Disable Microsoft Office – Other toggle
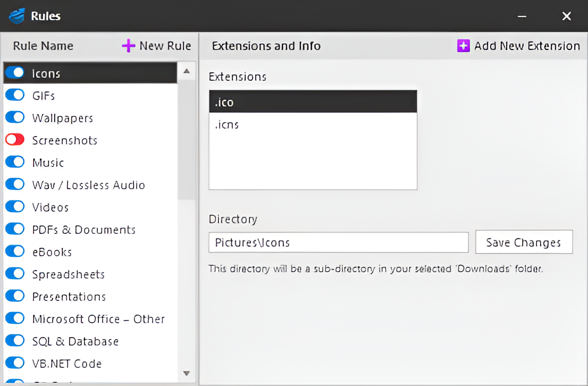Screen dimensions: 588x386 point(15,318)
